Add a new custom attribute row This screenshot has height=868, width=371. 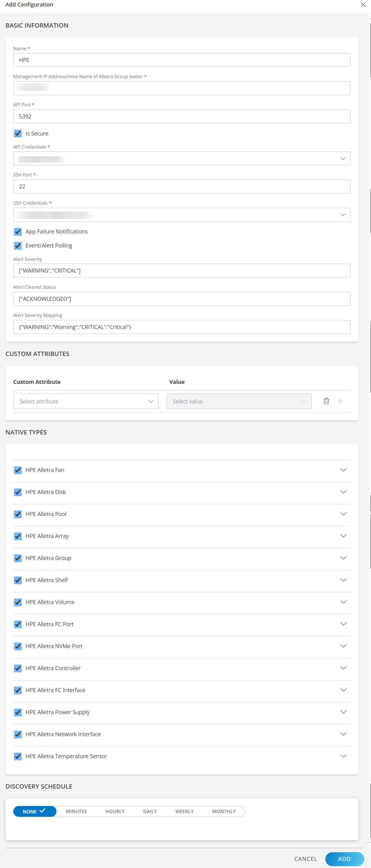click(340, 401)
